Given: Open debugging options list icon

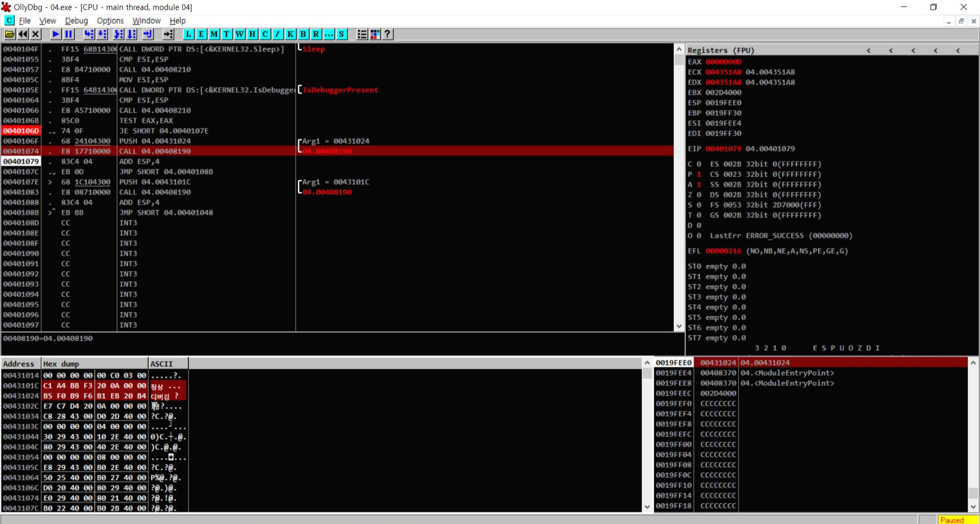Looking at the screenshot, I should click(362, 34).
